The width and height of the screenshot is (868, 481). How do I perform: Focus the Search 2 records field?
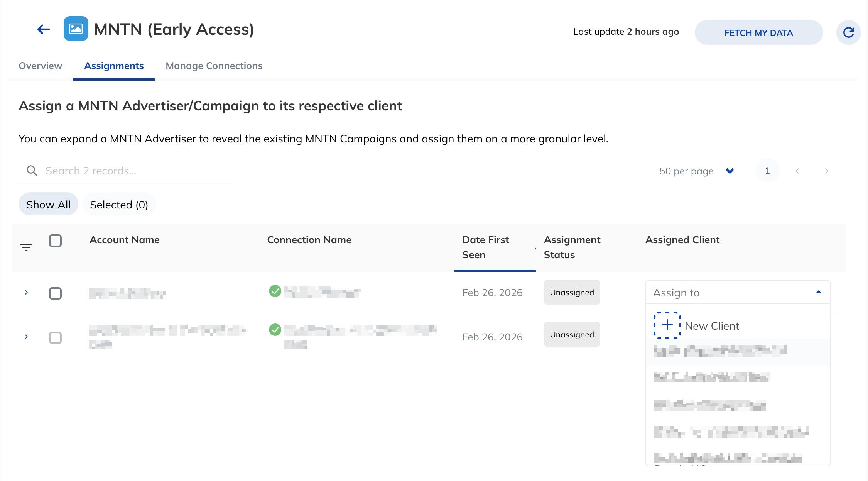127,171
